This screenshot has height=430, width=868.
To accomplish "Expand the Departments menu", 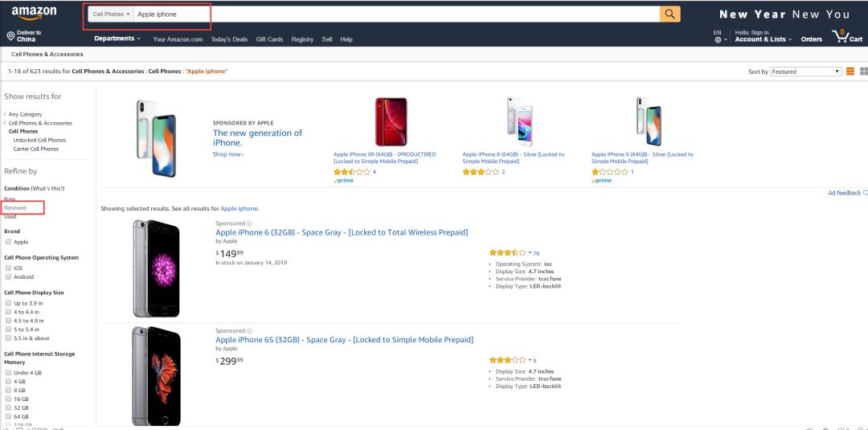I will click(x=117, y=39).
